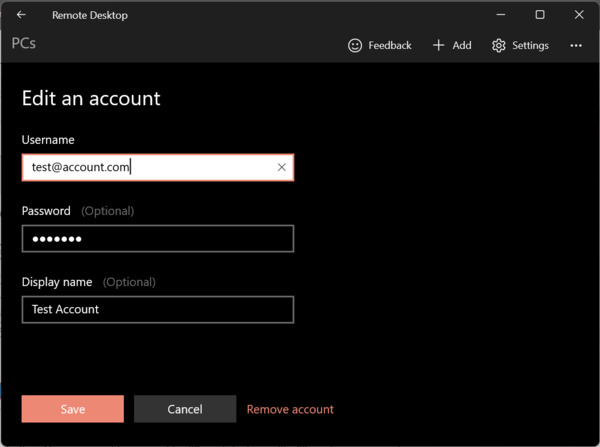This screenshot has width=600, height=447.
Task: Click the Add label text
Action: (x=462, y=46)
